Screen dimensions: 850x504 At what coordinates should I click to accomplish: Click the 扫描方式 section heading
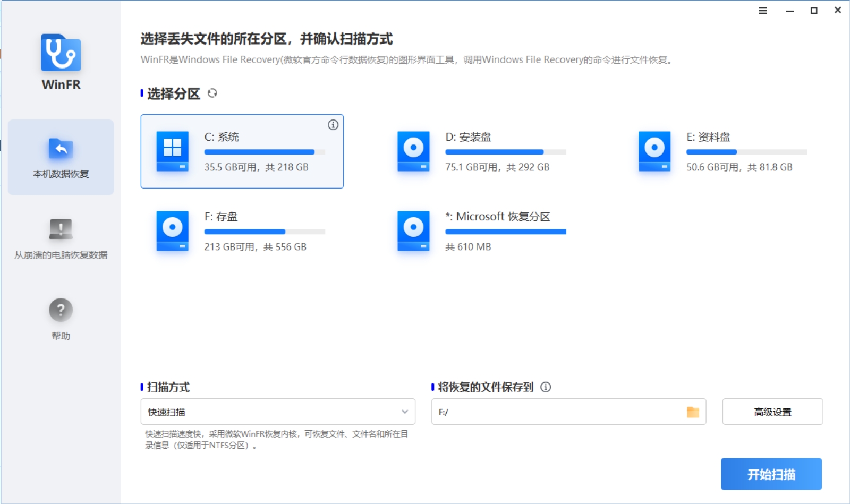[168, 387]
